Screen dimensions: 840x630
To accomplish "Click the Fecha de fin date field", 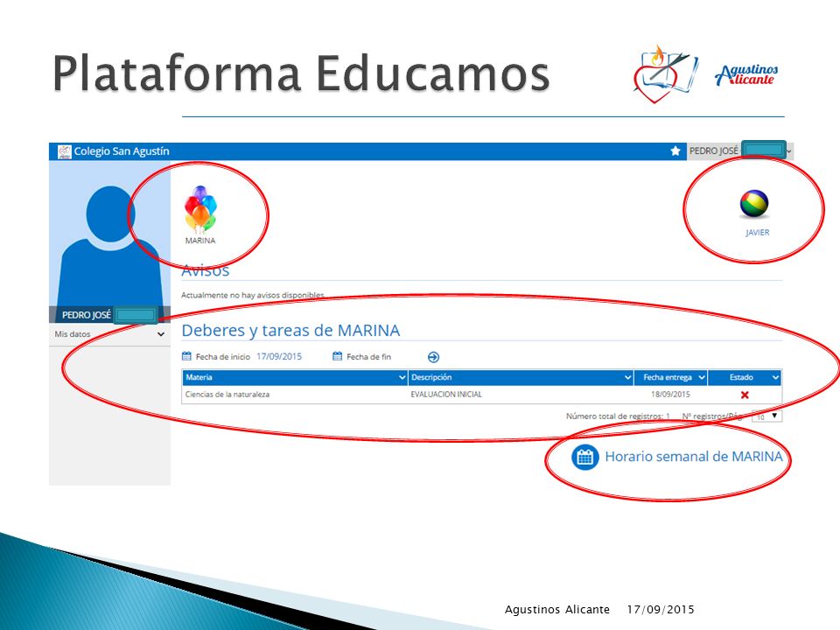I will click(x=368, y=357).
